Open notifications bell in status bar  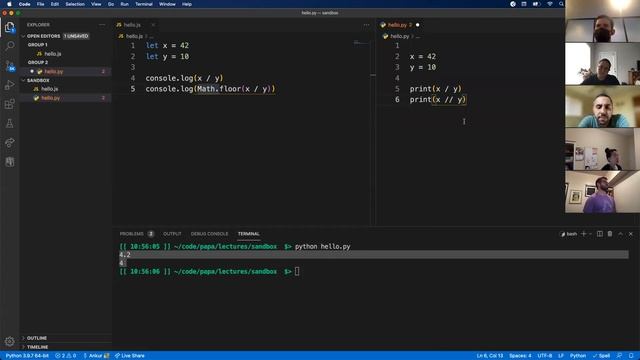(x=631, y=356)
